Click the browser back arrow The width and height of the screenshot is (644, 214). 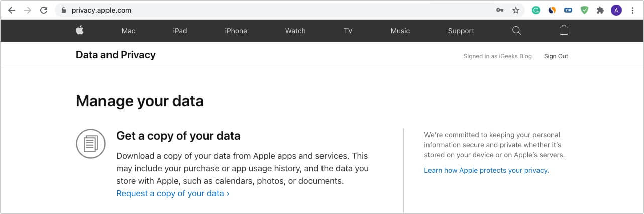(12, 10)
